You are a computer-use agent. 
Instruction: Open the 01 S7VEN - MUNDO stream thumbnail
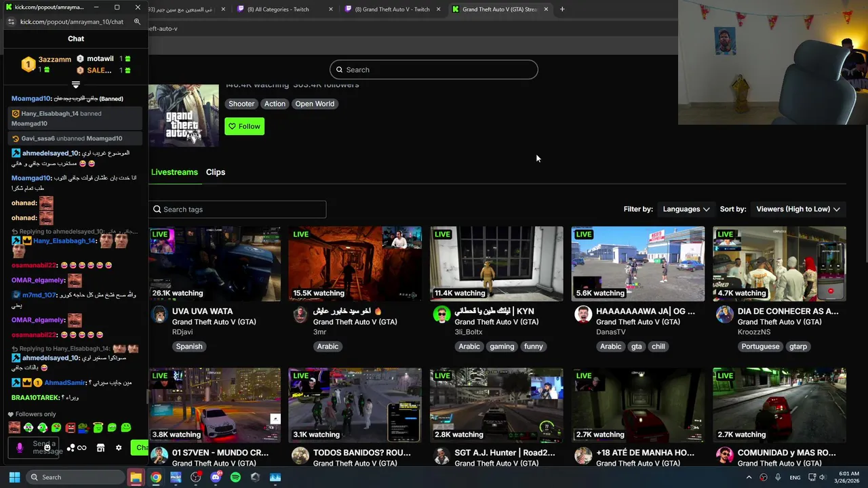click(x=214, y=405)
